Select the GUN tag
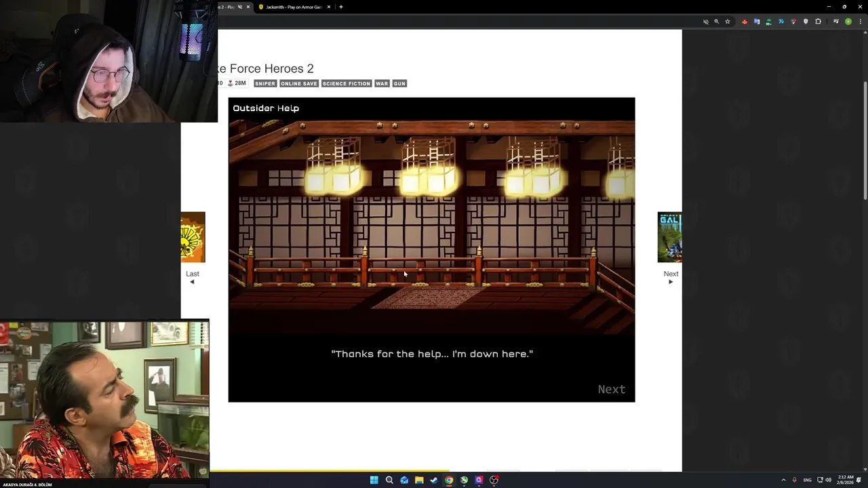Image resolution: width=868 pixels, height=488 pixels. (x=399, y=83)
